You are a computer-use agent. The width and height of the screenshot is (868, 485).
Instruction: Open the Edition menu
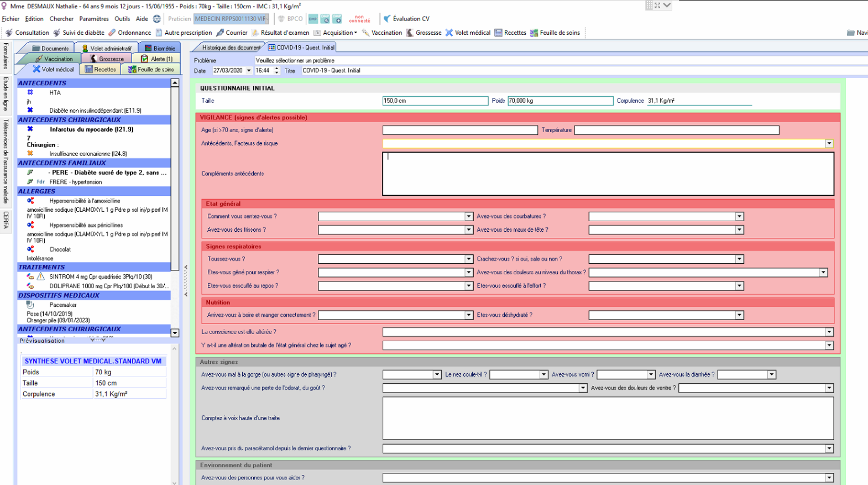point(34,19)
